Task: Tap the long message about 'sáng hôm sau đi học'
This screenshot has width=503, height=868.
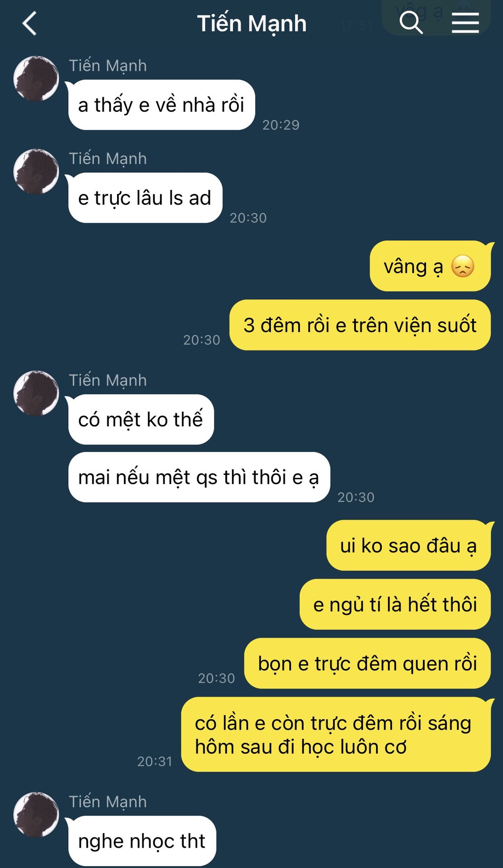Action: coord(336,735)
